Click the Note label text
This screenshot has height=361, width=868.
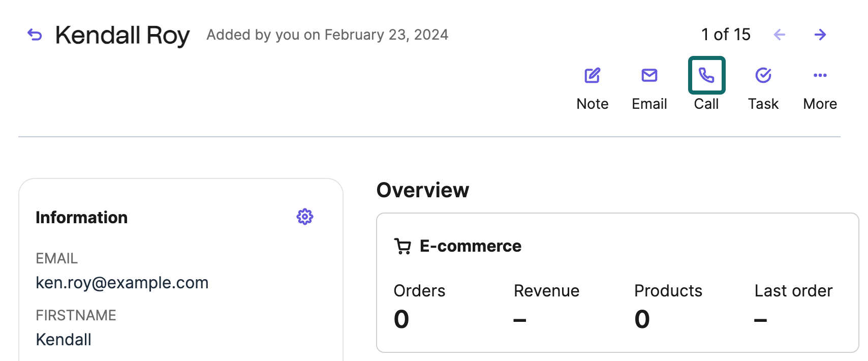592,104
